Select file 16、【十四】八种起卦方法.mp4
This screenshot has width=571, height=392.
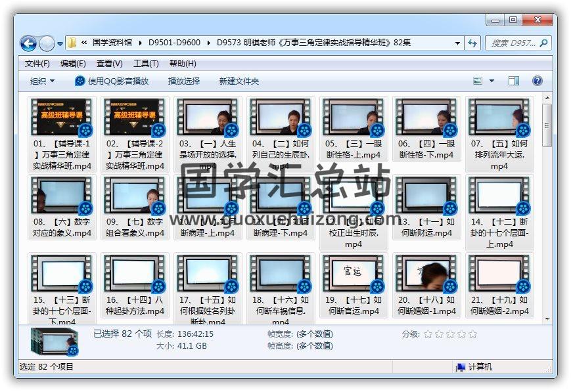coord(135,286)
